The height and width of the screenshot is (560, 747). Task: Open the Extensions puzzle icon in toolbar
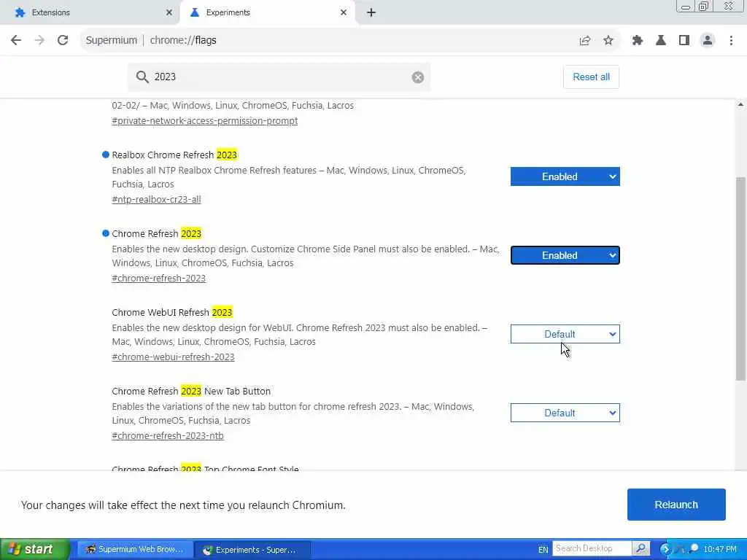pos(638,41)
